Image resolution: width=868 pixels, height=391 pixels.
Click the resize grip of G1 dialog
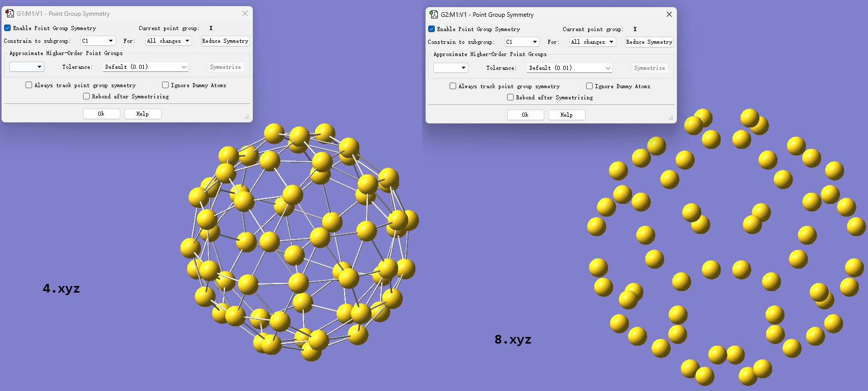coord(247,117)
